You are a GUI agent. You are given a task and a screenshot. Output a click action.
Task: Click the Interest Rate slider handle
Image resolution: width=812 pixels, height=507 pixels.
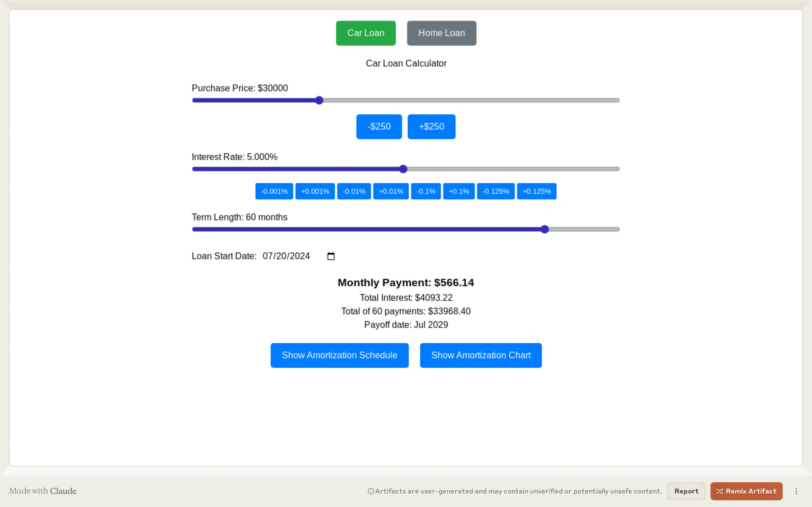coord(403,169)
